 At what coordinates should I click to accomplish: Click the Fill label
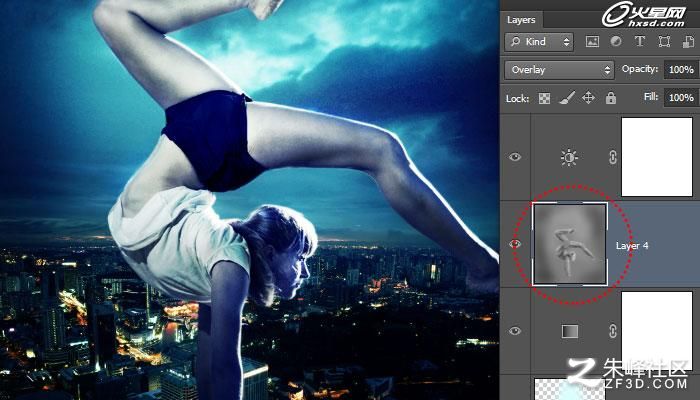(x=651, y=96)
